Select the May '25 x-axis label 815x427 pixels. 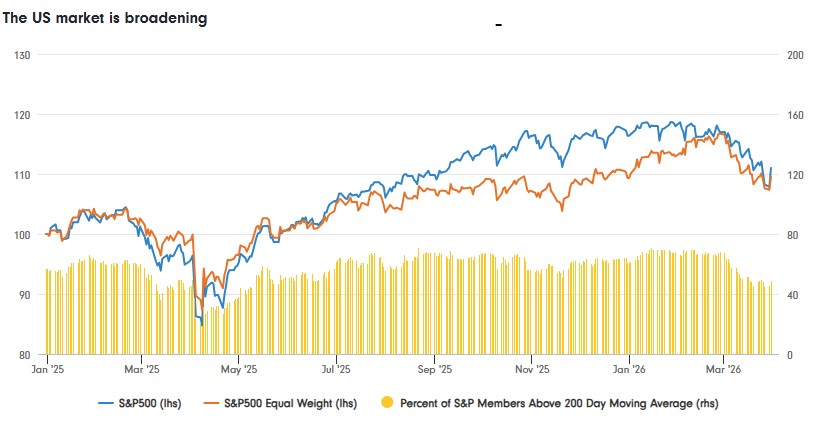[239, 369]
